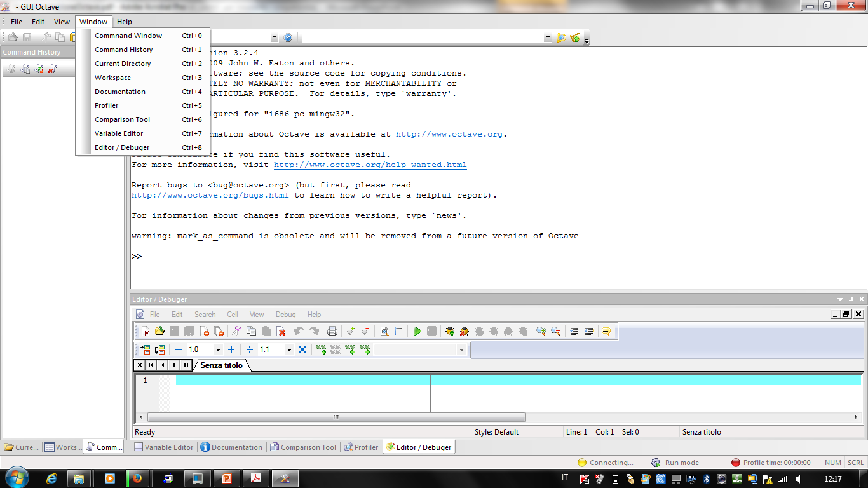Open the 1.0 increment value dropdown
Viewport: 868px width, 488px height.
(218, 349)
